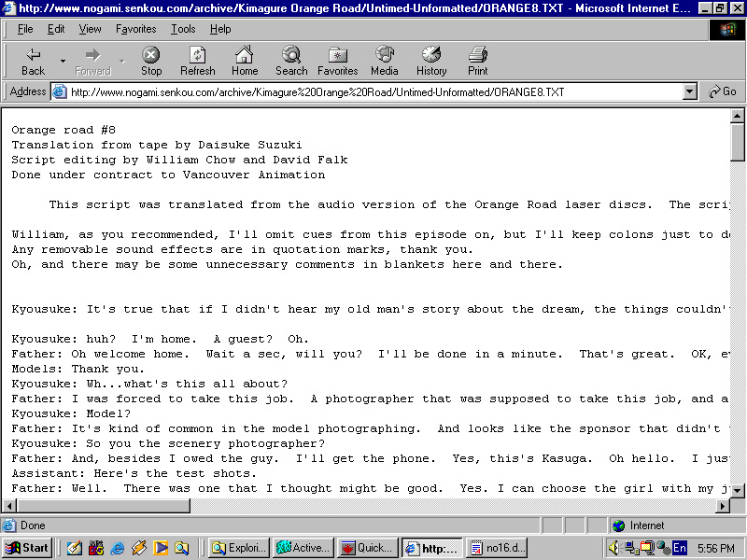The image size is (747, 560).
Task: Click the volume speaker tray icon
Action: click(614, 549)
